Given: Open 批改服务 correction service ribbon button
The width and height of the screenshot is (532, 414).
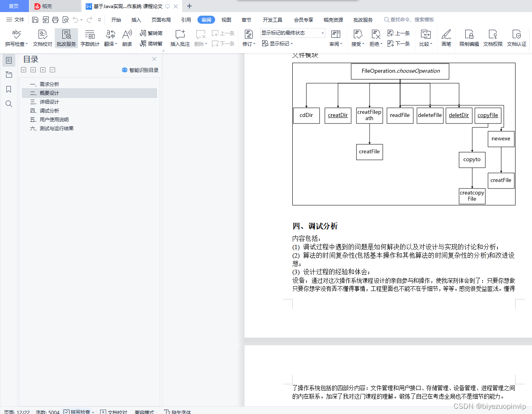Looking at the screenshot, I should point(66,38).
